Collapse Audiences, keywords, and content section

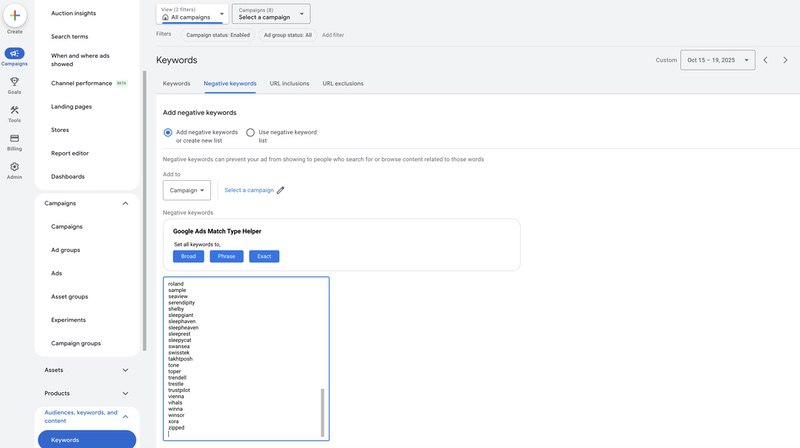coord(125,417)
